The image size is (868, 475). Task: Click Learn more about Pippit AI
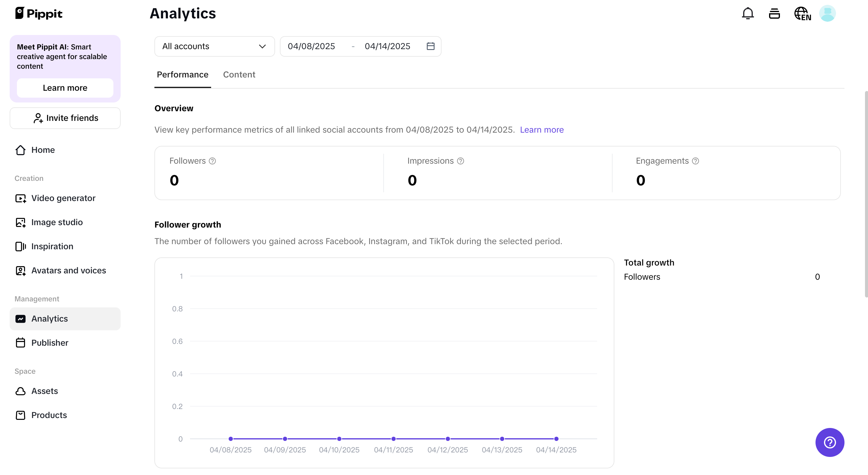click(65, 87)
